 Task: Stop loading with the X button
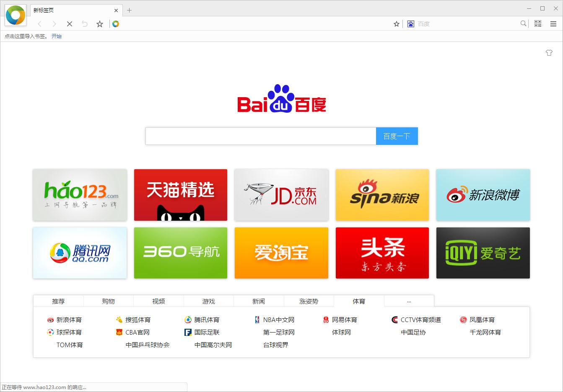click(70, 24)
